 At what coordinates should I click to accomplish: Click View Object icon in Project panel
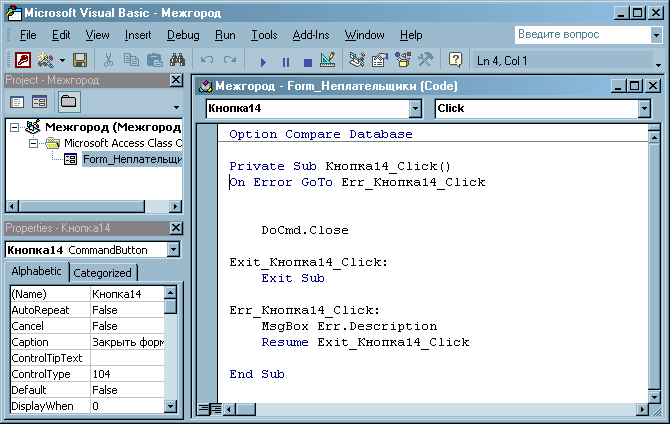(39, 102)
